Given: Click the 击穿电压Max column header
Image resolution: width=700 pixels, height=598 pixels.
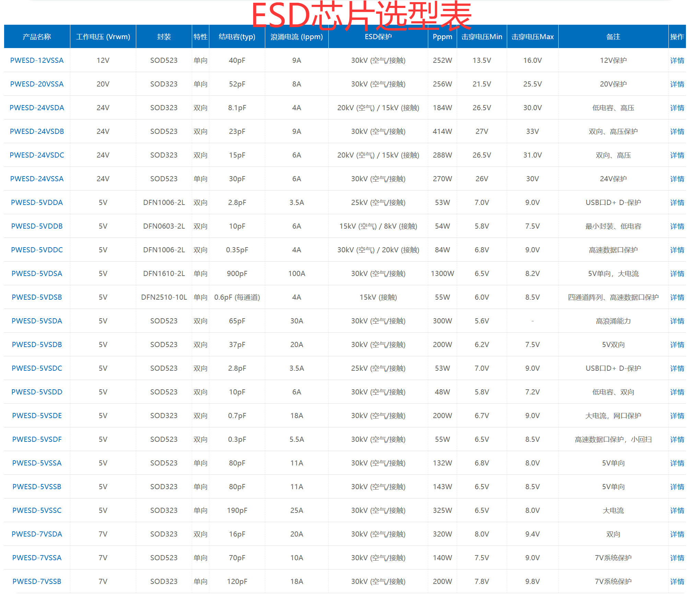Looking at the screenshot, I should [x=533, y=37].
